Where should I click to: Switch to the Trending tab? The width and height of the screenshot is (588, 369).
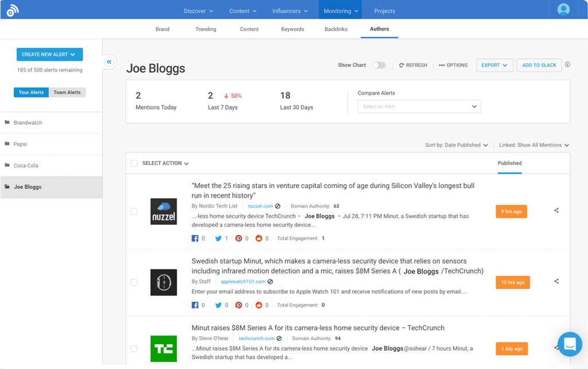pos(206,29)
